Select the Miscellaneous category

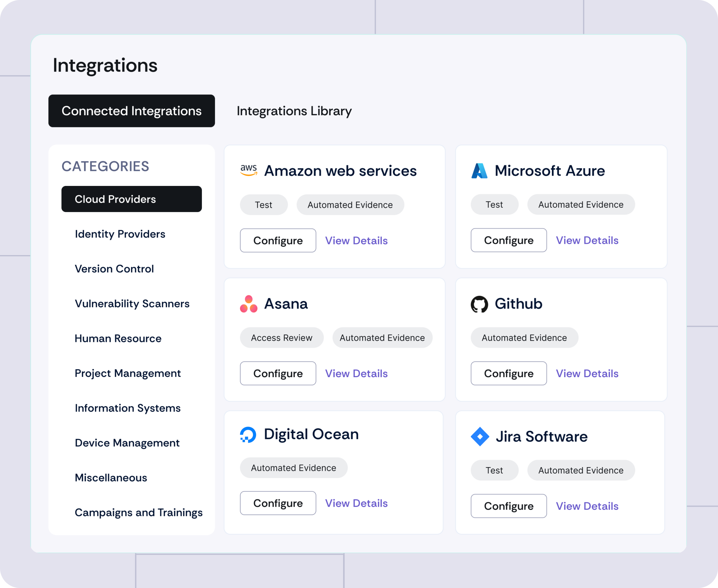pyautogui.click(x=111, y=477)
